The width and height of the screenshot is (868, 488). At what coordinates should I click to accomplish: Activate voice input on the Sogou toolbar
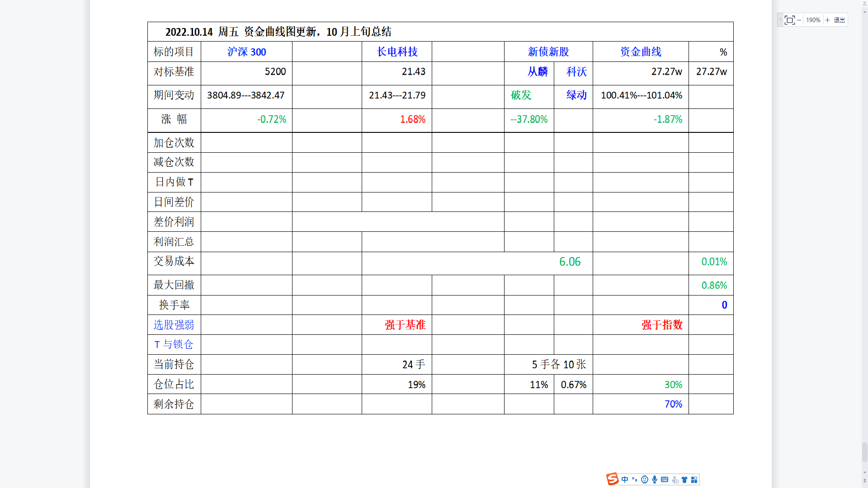coord(655,479)
